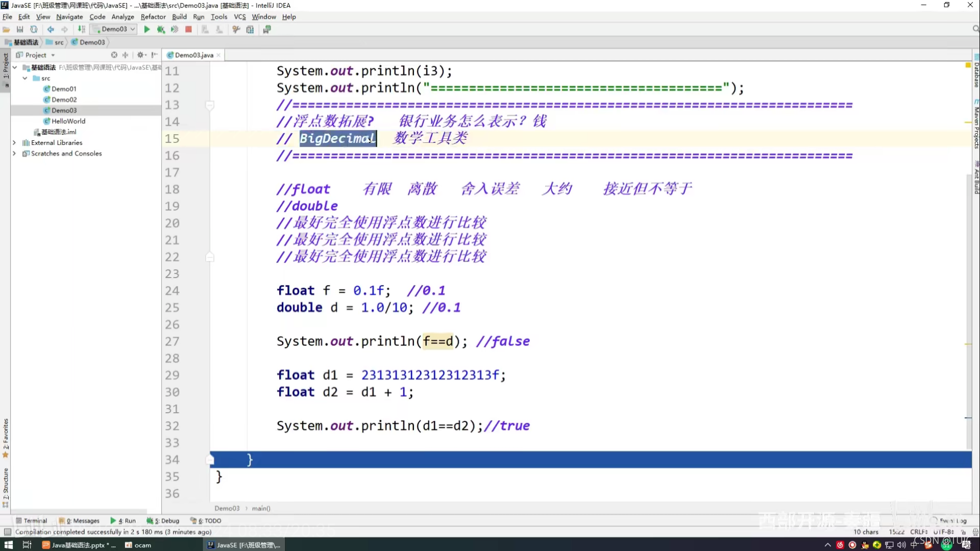Open the 5: Debug tool window
The height and width of the screenshot is (551, 980).
(x=163, y=521)
